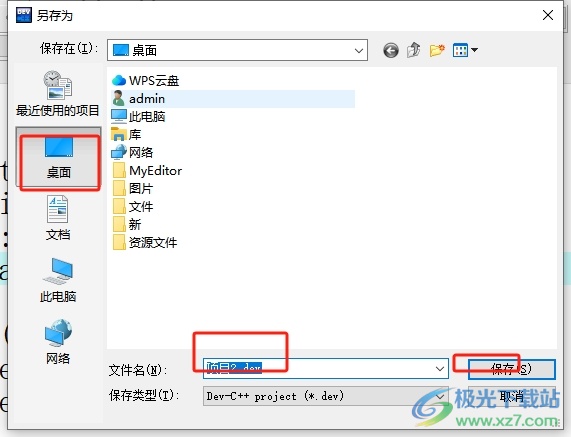This screenshot has width=571, height=437.
Task: Open 文档 from the places sidebar
Action: pyautogui.click(x=58, y=218)
